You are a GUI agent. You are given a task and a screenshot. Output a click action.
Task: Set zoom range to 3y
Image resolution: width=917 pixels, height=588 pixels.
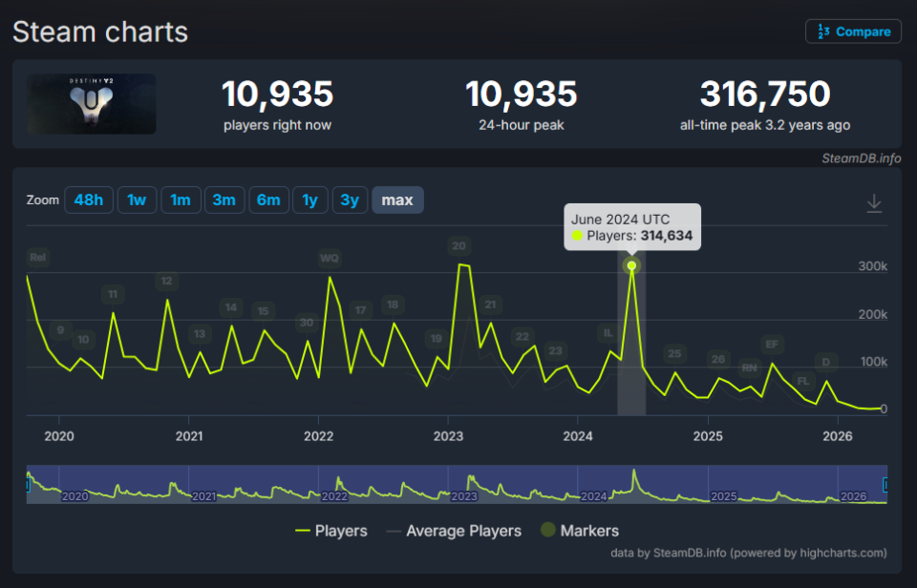(x=350, y=199)
